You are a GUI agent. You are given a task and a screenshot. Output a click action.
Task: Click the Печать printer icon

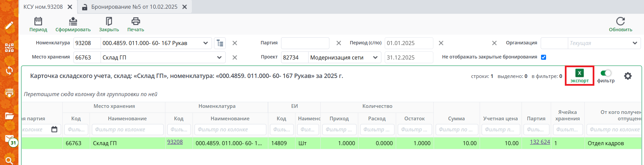136,22
